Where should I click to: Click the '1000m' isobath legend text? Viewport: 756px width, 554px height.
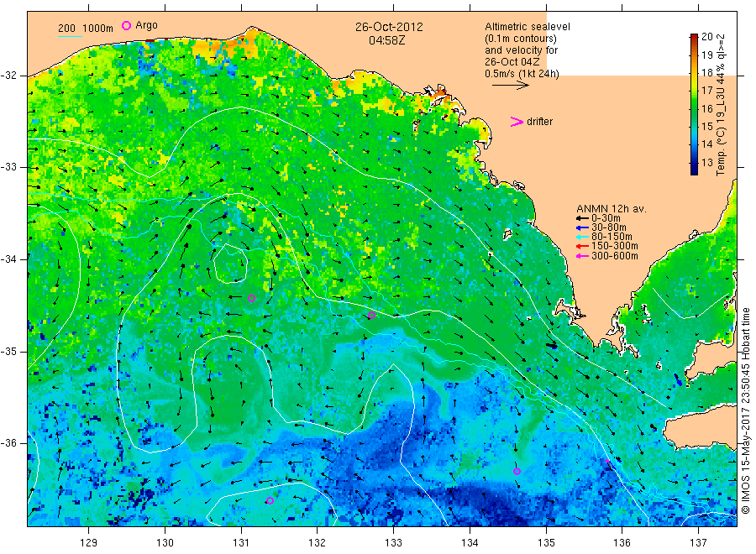(x=98, y=29)
